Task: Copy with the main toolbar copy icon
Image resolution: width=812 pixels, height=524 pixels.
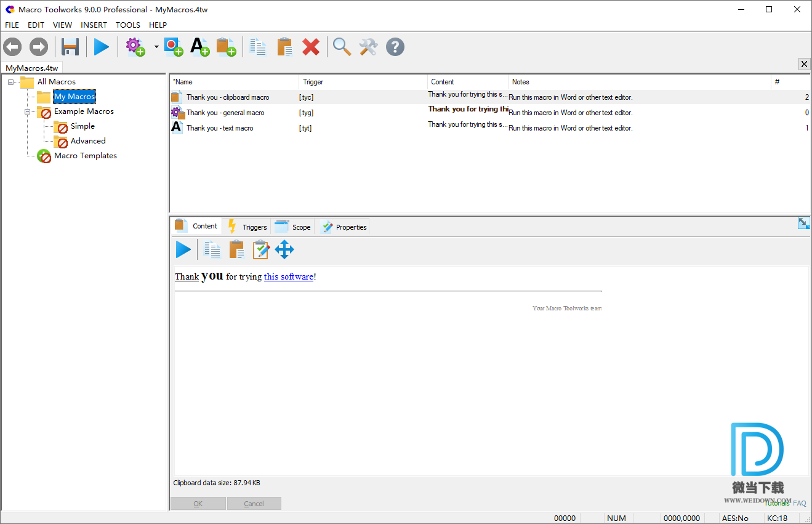Action: (258, 47)
